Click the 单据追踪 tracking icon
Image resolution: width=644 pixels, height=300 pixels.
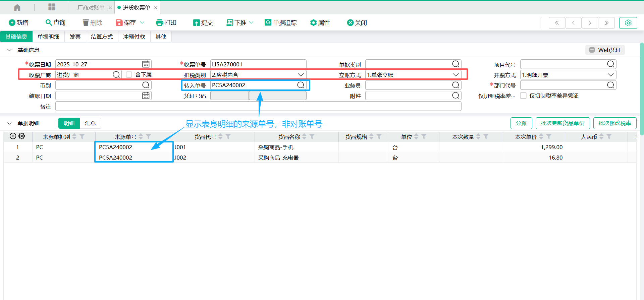click(268, 22)
